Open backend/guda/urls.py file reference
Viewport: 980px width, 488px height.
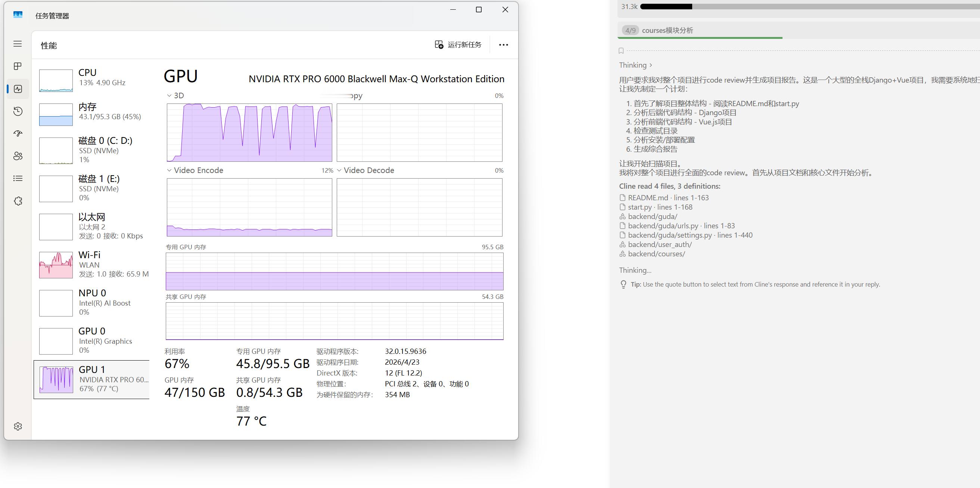[x=677, y=226]
